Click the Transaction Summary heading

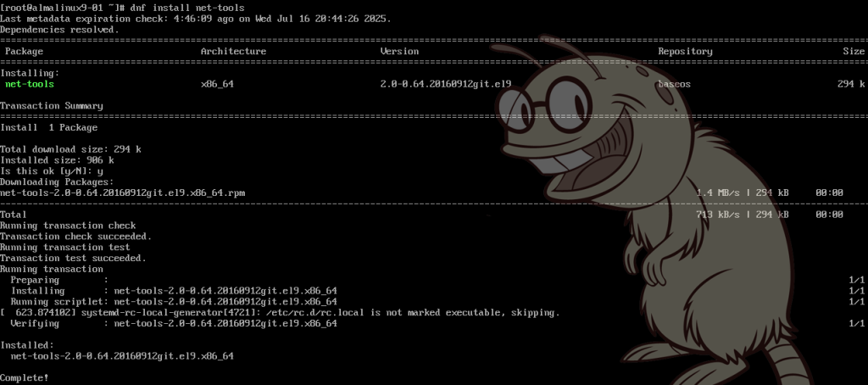click(52, 106)
